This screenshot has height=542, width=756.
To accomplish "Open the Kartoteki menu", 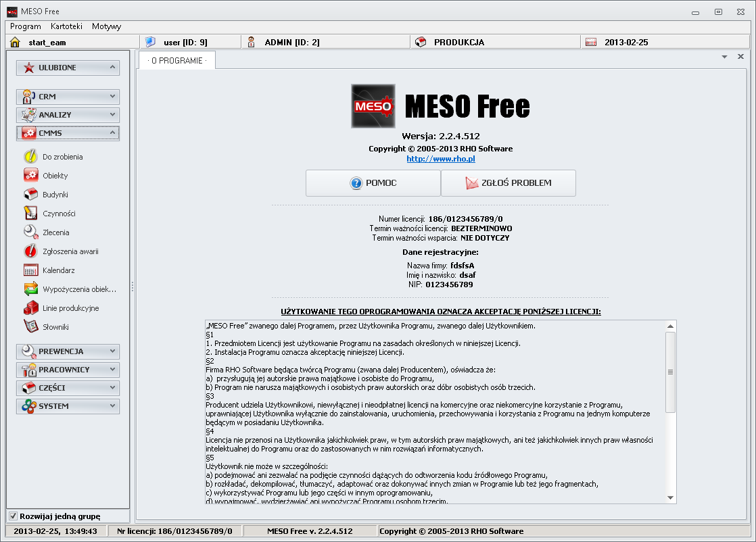I will click(66, 26).
